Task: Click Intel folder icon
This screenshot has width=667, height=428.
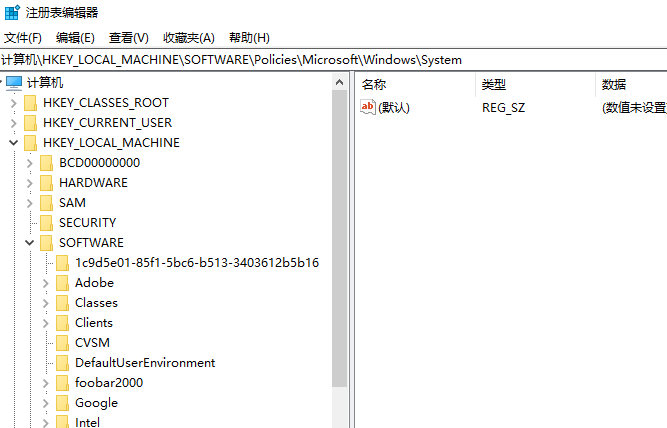Action: pyautogui.click(x=63, y=422)
